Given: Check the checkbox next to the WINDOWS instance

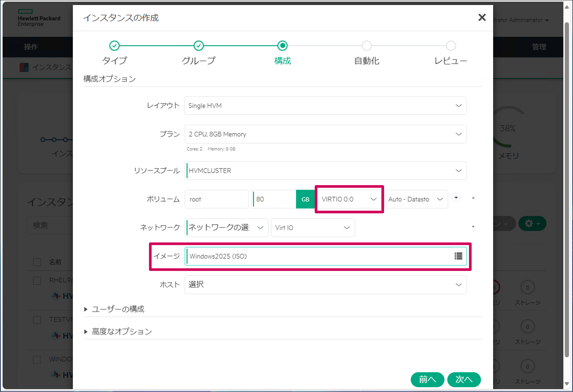Looking at the screenshot, I should (x=37, y=359).
